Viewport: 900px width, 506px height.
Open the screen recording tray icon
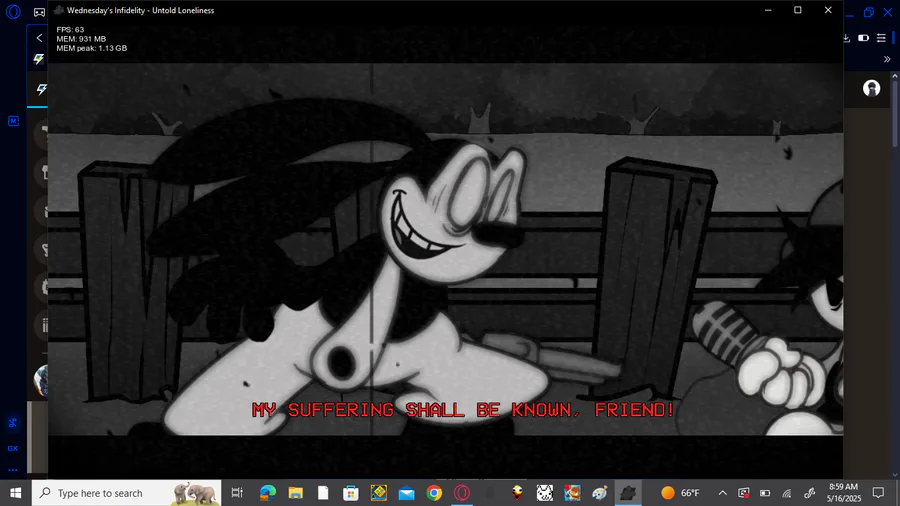(x=744, y=493)
